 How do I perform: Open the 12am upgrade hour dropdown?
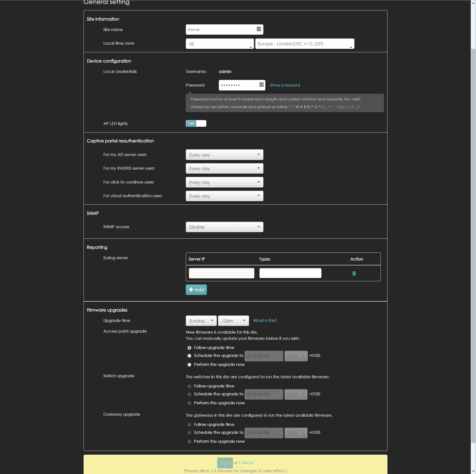(x=233, y=321)
